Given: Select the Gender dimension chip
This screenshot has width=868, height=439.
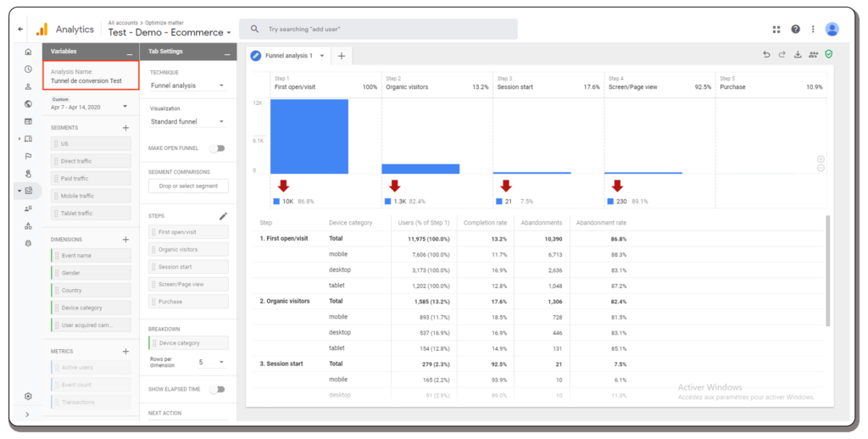Looking at the screenshot, I should point(91,273).
